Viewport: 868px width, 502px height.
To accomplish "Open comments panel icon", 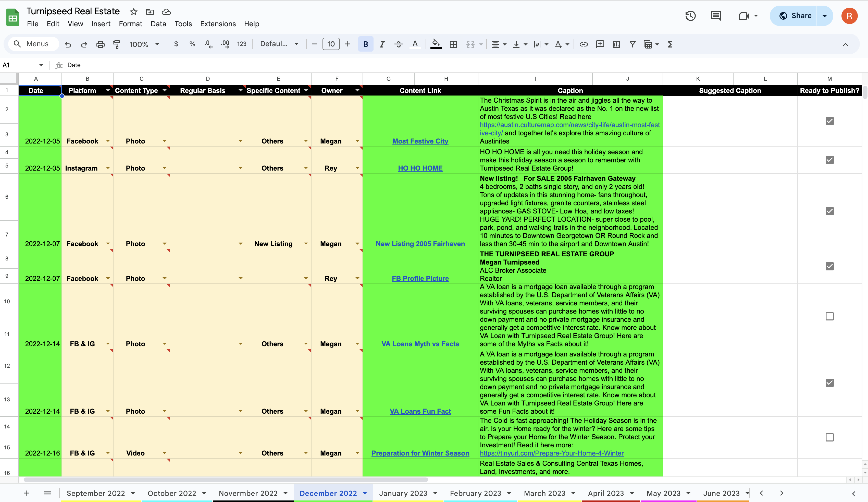I will (x=716, y=16).
